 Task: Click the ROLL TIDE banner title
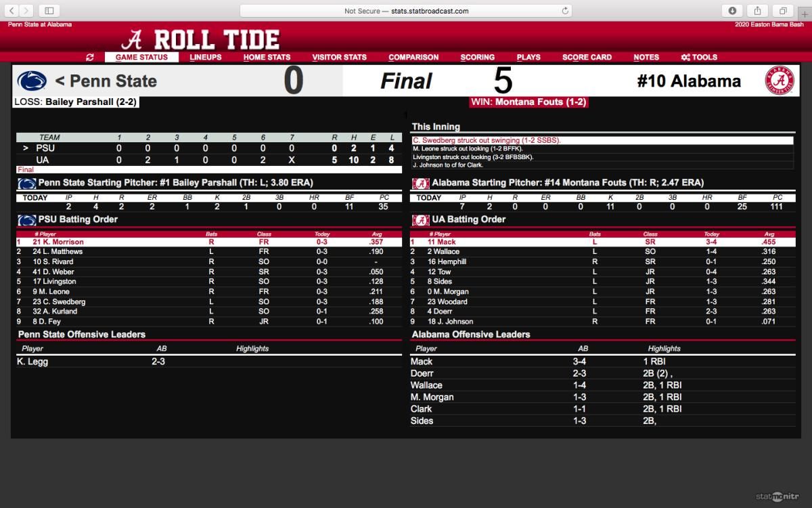[x=217, y=40]
